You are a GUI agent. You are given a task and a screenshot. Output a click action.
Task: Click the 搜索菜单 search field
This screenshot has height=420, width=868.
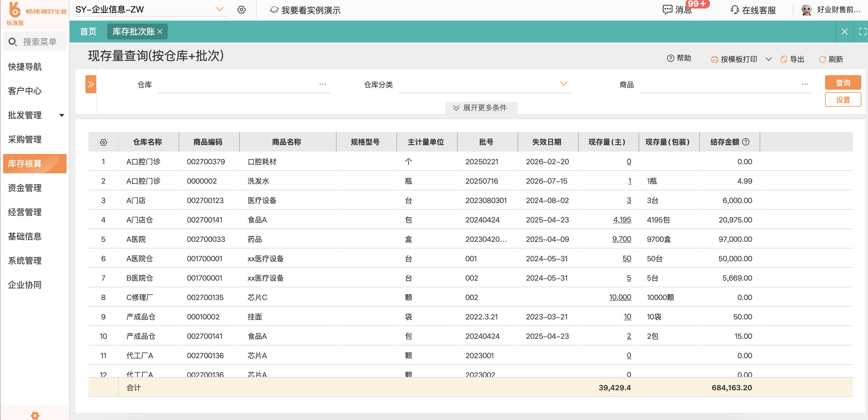[40, 42]
